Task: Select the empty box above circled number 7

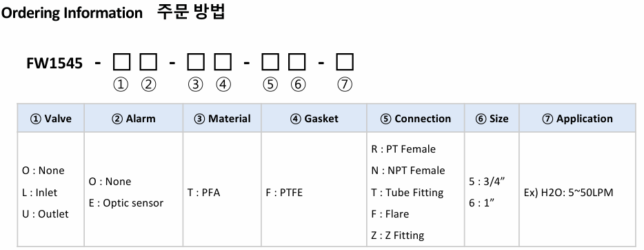Action: pos(345,62)
